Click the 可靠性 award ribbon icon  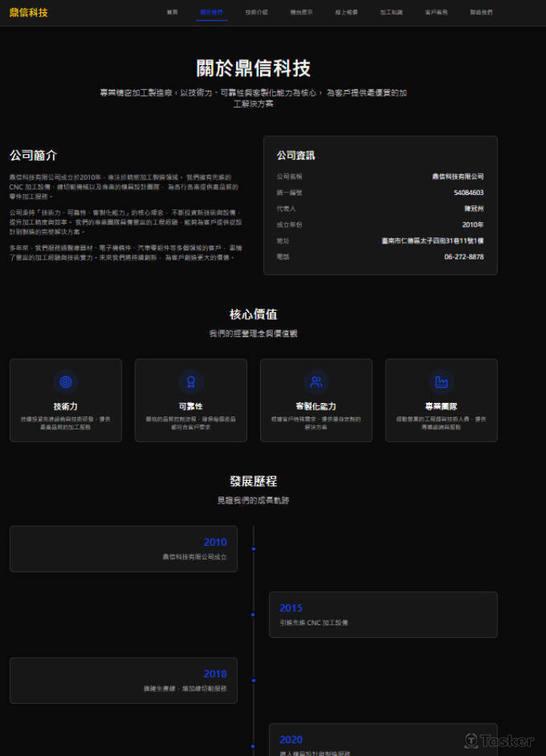click(x=191, y=382)
